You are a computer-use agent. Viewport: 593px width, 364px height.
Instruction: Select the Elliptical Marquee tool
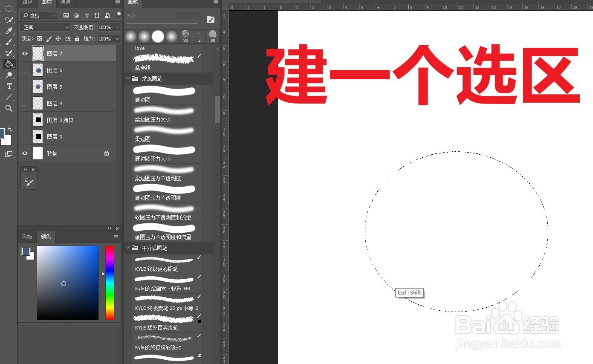click(x=9, y=9)
